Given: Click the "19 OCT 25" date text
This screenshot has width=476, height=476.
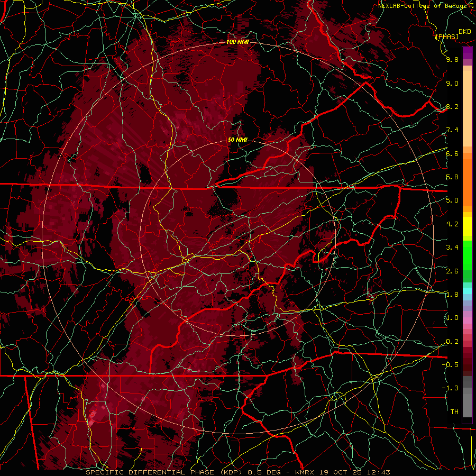Looking at the screenshot, I should tap(342, 472).
